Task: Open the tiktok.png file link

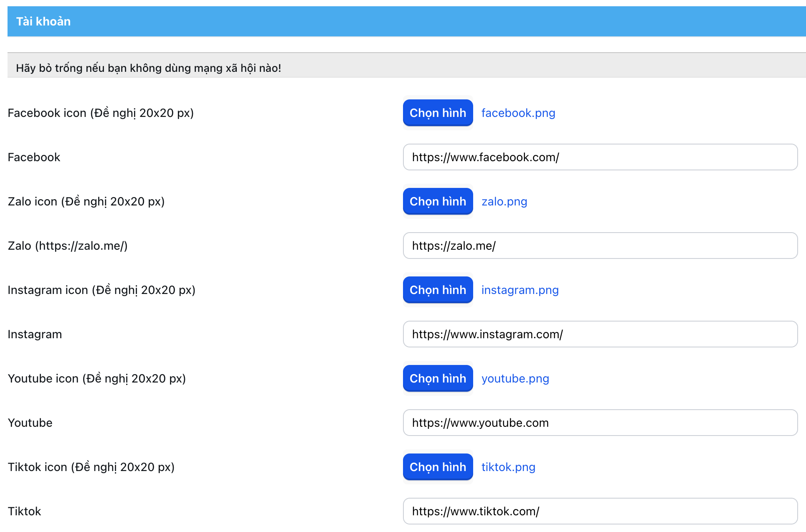Action: coord(508,467)
